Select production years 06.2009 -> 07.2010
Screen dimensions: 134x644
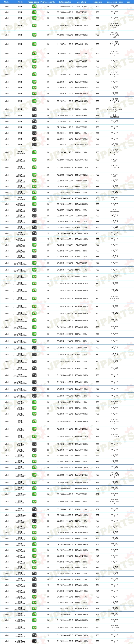pyautogui.click(x=65, y=116)
